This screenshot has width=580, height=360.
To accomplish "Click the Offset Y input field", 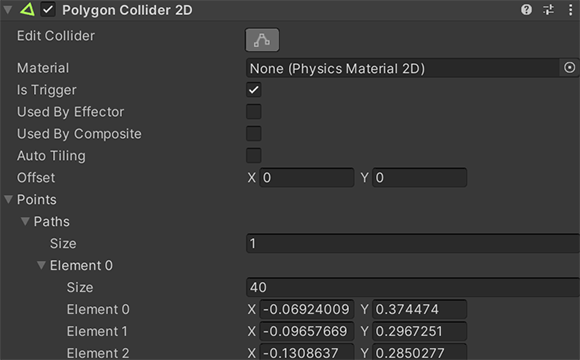I will click(419, 178).
